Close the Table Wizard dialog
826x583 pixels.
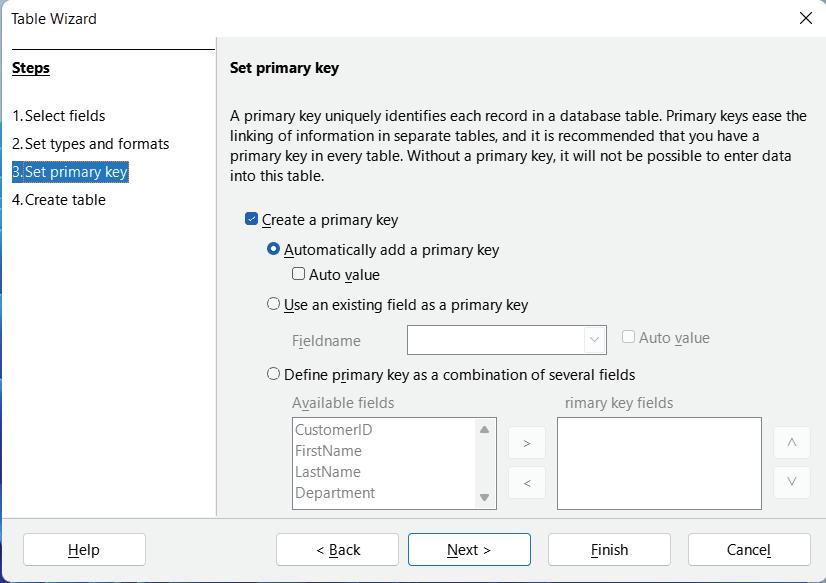(x=806, y=18)
